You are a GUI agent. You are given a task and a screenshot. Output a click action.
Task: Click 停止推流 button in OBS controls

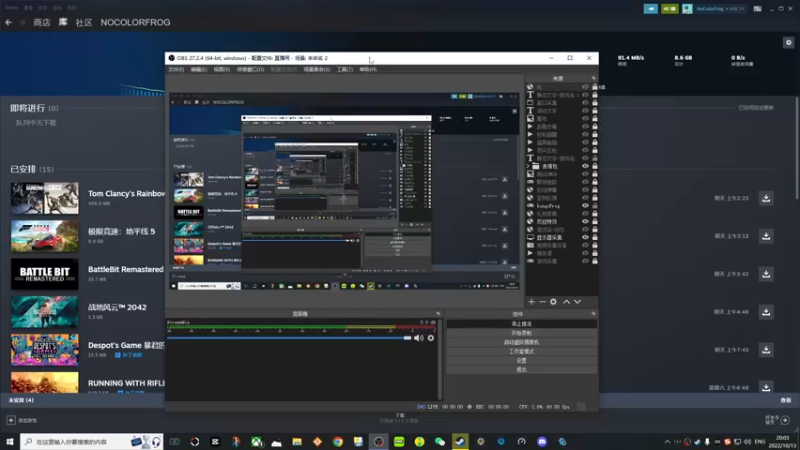click(521, 324)
